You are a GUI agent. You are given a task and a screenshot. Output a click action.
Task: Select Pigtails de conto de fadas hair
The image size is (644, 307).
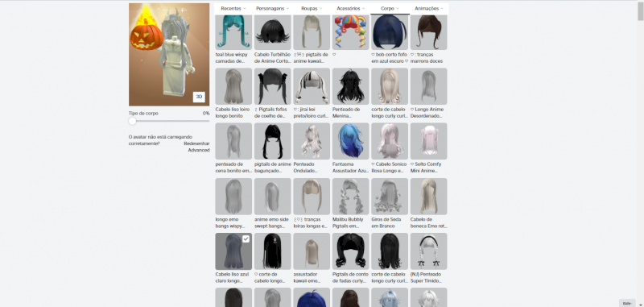350,251
